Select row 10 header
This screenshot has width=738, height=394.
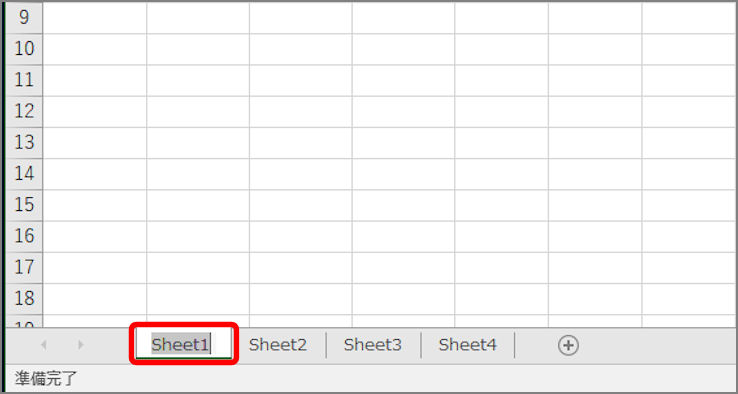(24, 49)
